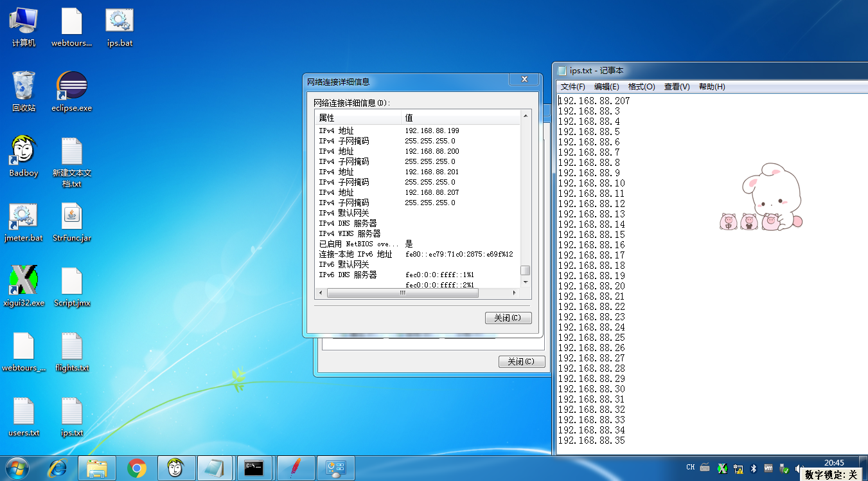Click 关闭(C) on the lower dialog
This screenshot has height=481, width=868.
(520, 361)
